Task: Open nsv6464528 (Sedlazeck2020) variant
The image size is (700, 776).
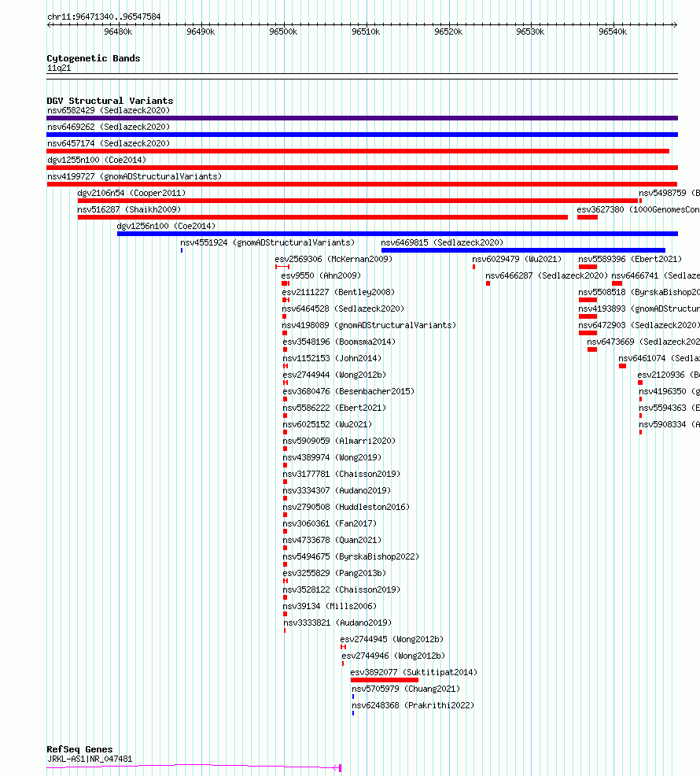Action: (x=343, y=309)
